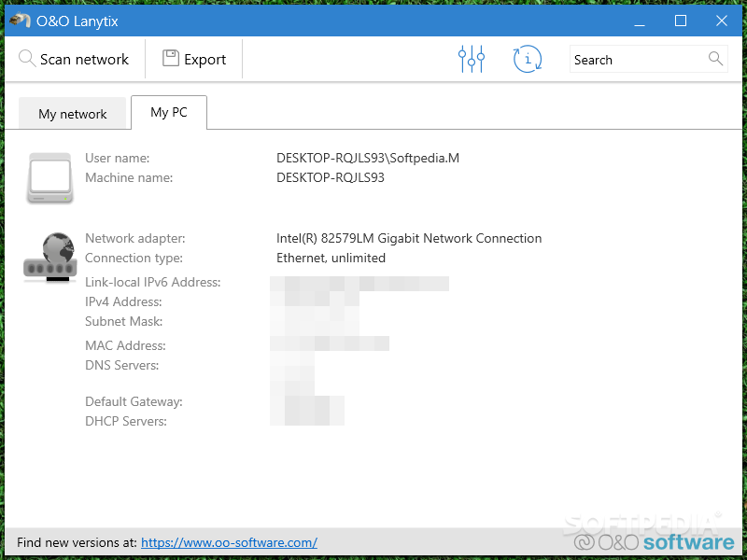Screen dimensions: 747x560
Task: Click the Scan network button
Action: pos(74,59)
